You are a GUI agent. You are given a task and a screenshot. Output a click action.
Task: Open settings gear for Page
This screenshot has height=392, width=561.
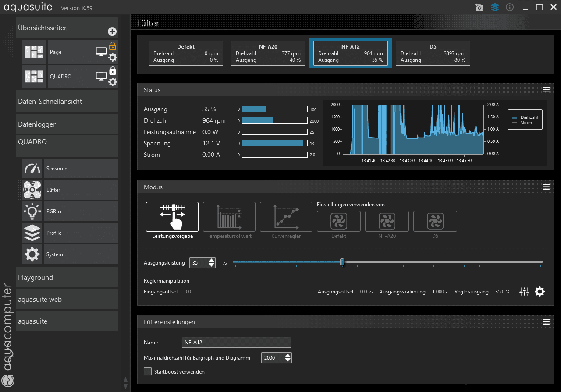pyautogui.click(x=113, y=57)
